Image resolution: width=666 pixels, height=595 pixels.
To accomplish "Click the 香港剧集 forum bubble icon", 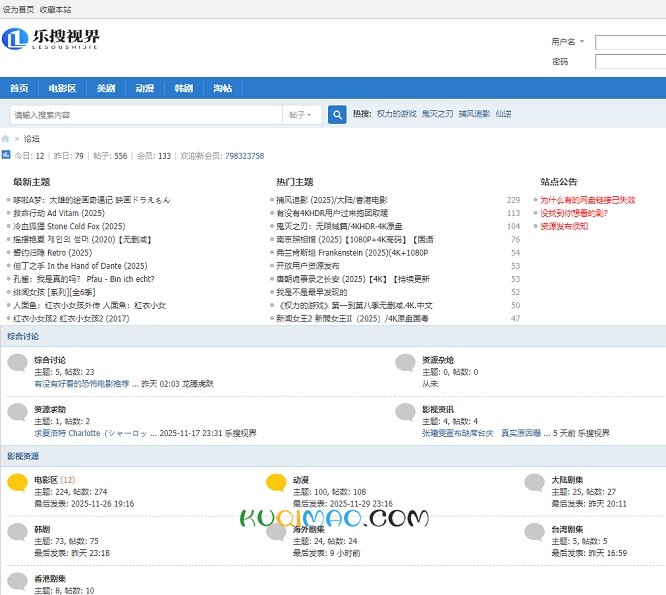I will 17,582.
